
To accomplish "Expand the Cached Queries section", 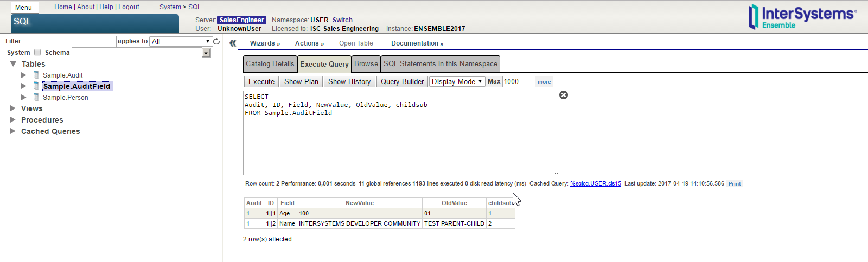I will 12,131.
